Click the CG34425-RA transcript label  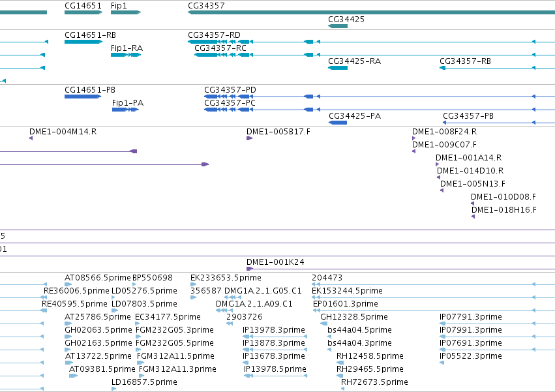pos(354,61)
